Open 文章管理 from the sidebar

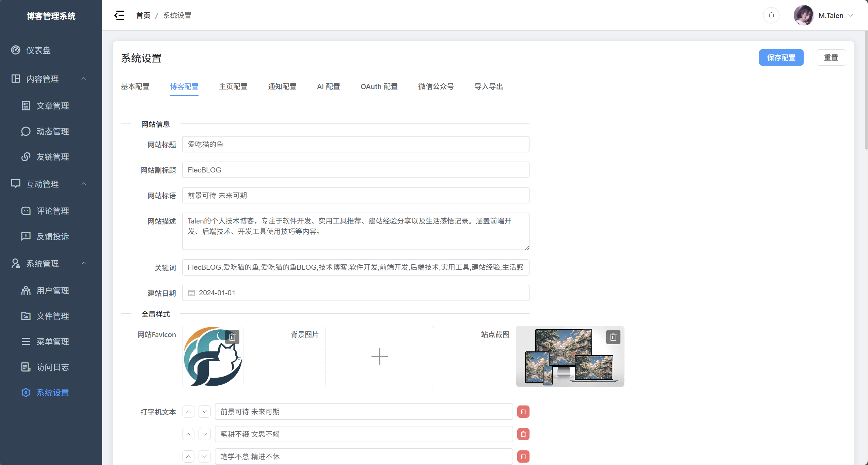[53, 105]
